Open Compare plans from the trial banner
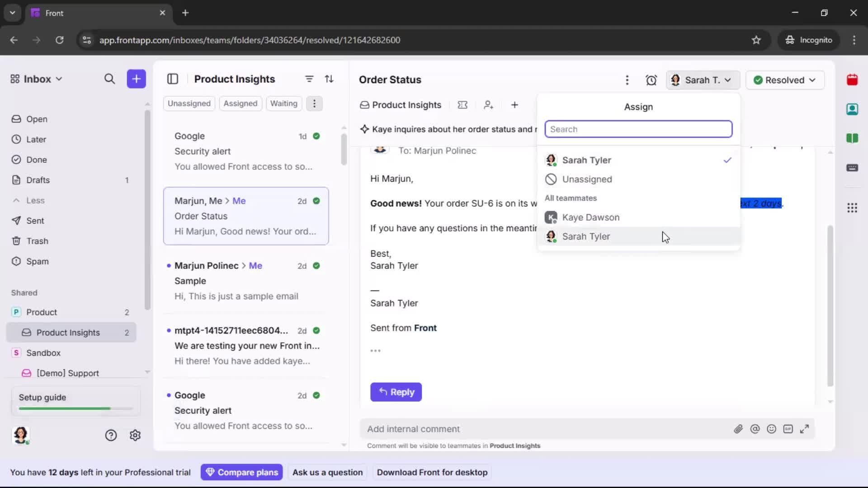Viewport: 868px width, 488px height. [x=242, y=472]
